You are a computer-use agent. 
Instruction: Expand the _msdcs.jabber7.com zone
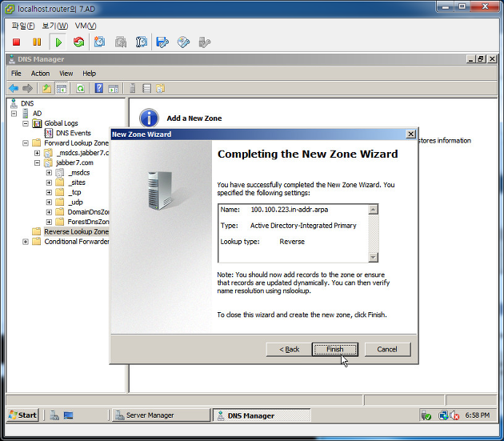click(x=37, y=153)
